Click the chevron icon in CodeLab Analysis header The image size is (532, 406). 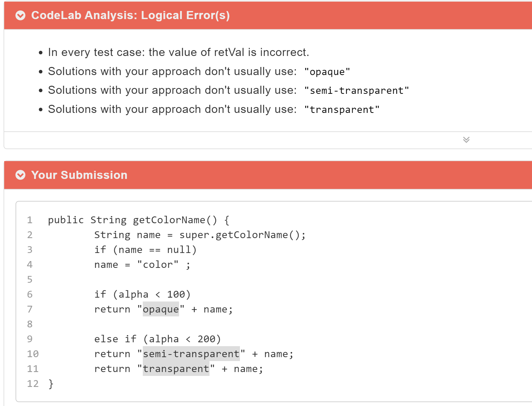tap(20, 15)
